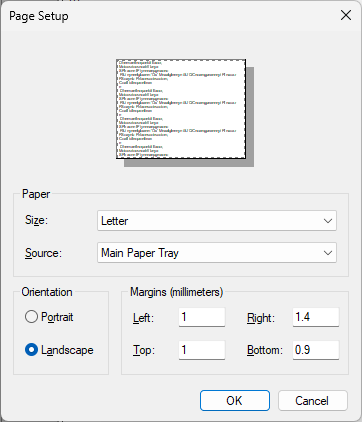Click the Size label
This screenshot has height=422, width=362.
click(x=36, y=220)
